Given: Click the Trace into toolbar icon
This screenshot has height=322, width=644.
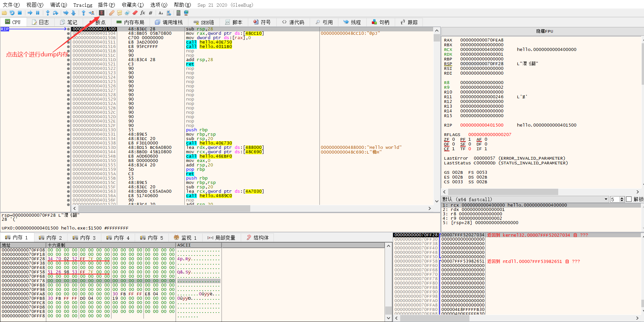Looking at the screenshot, I should (66, 13).
